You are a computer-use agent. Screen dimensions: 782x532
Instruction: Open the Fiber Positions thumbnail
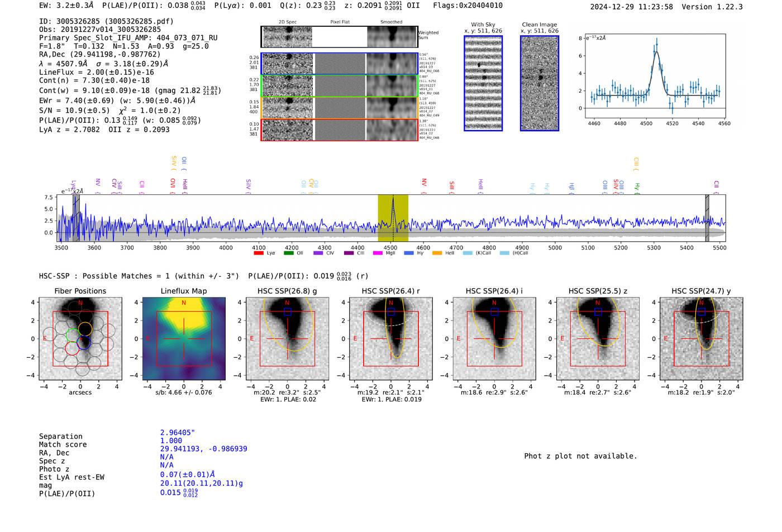(x=80, y=338)
